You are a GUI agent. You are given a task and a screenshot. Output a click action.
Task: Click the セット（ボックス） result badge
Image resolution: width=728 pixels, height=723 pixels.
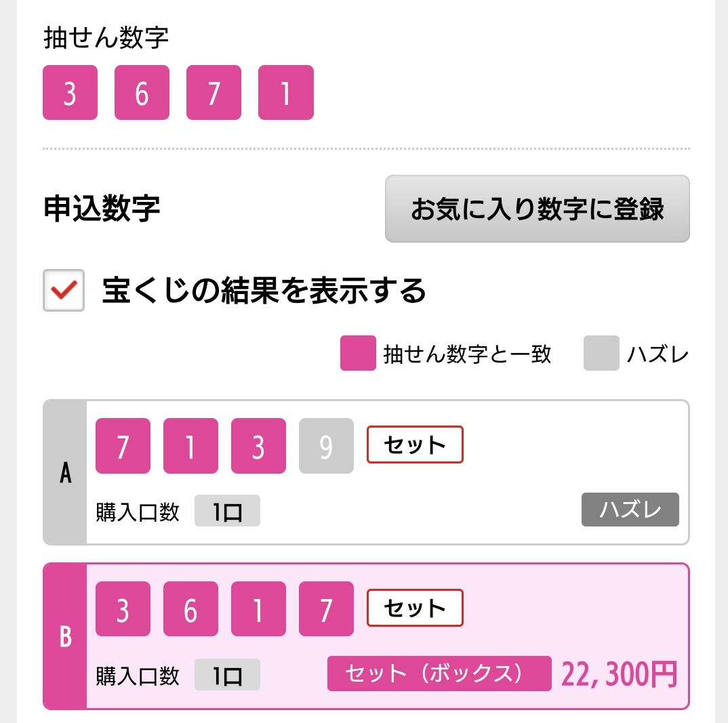point(439,674)
